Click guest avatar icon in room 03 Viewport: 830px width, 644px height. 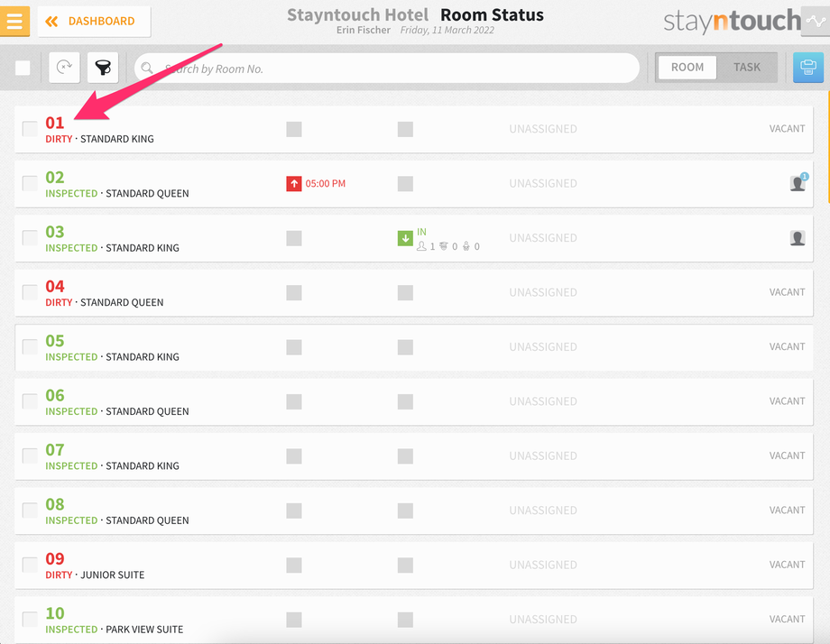coord(798,238)
